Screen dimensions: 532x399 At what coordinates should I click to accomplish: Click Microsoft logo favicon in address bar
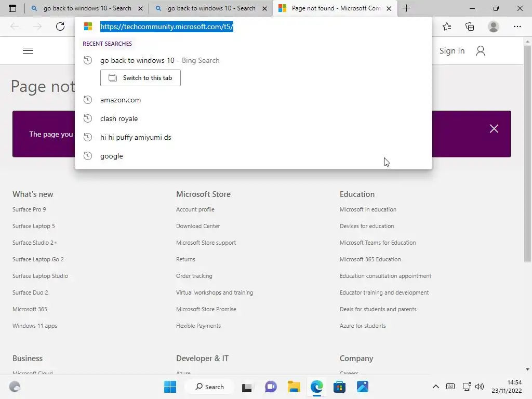click(88, 26)
